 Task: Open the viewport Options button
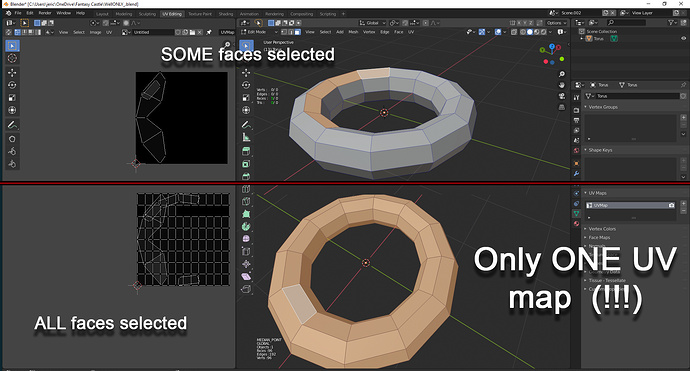556,22
